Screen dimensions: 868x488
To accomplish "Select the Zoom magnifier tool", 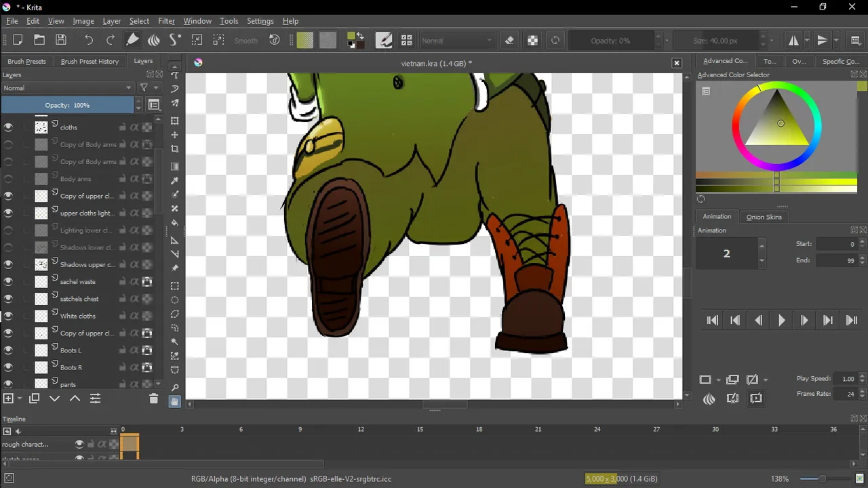I will coord(175,388).
